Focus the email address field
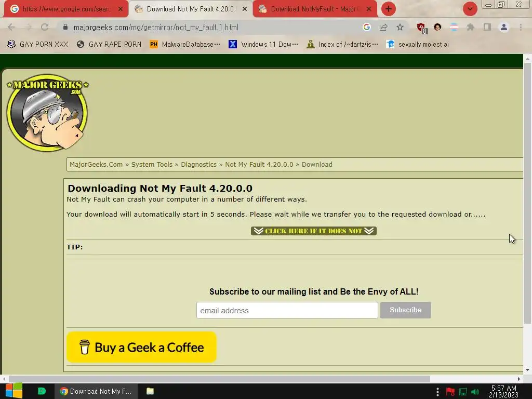 tap(287, 311)
